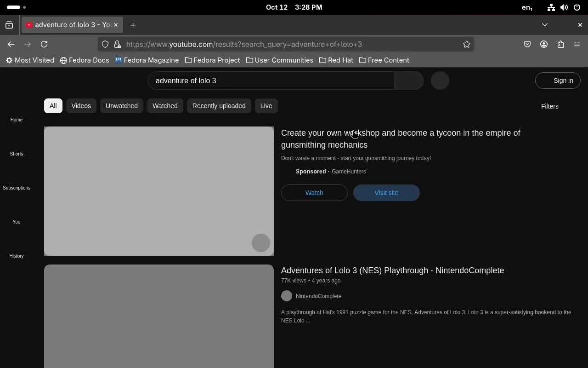588x368 pixels.
Task: Open the sponsored gunsmithing ad thumbnail
Action: click(x=159, y=191)
